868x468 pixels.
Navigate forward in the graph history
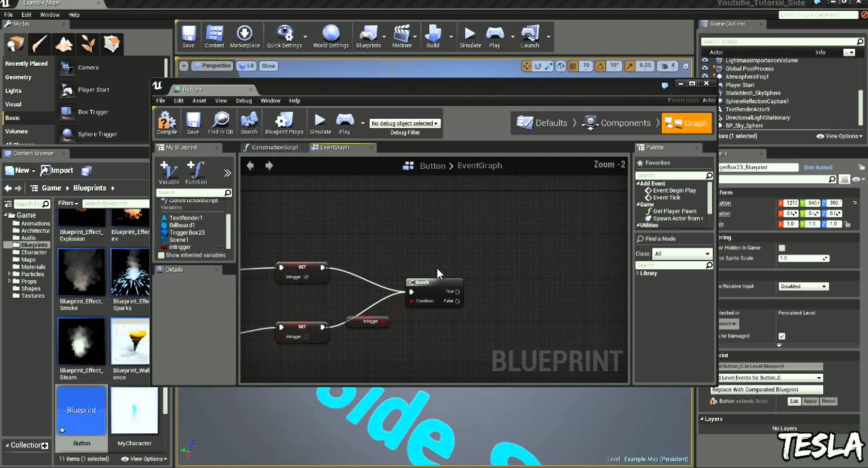click(x=269, y=165)
